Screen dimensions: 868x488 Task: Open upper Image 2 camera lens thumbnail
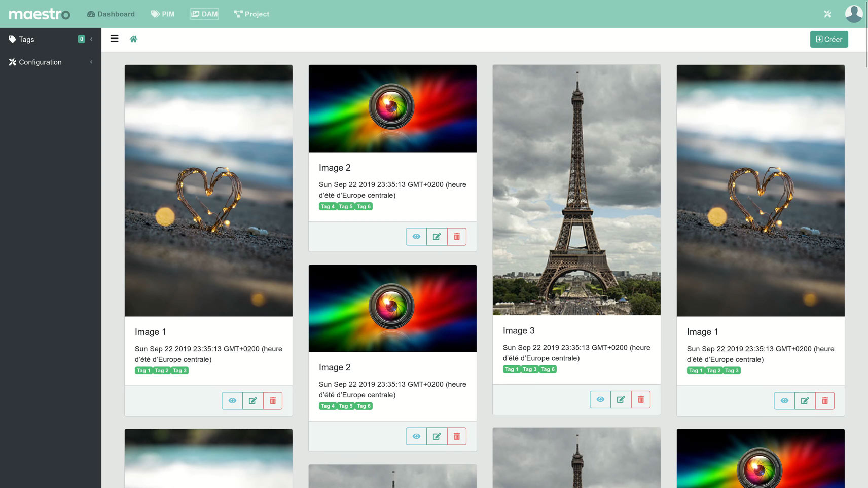coord(392,108)
